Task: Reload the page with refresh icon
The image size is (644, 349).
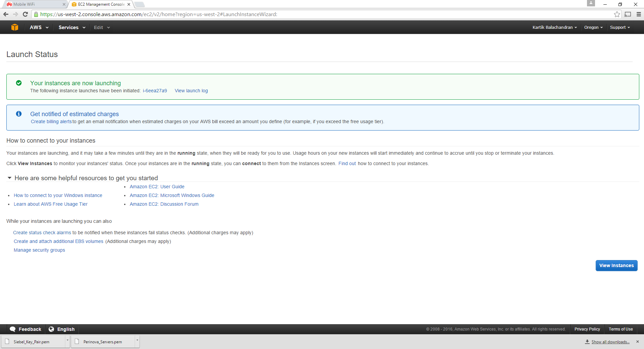Action: pos(25,14)
